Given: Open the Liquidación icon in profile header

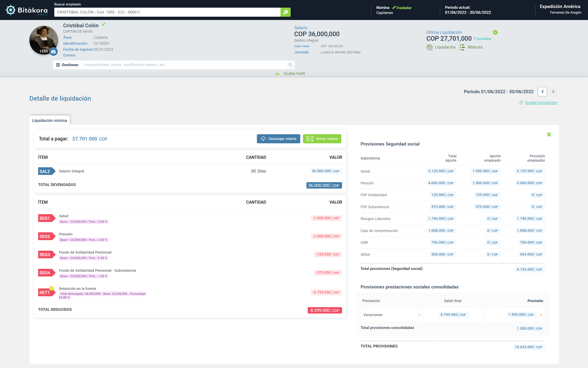Looking at the screenshot, I should (430, 47).
